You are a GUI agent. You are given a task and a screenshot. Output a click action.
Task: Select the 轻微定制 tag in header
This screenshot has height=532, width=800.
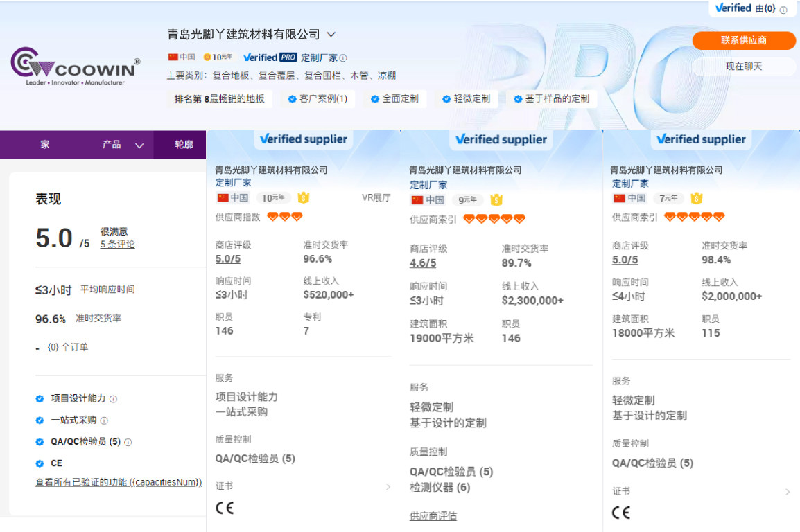pyautogui.click(x=467, y=99)
